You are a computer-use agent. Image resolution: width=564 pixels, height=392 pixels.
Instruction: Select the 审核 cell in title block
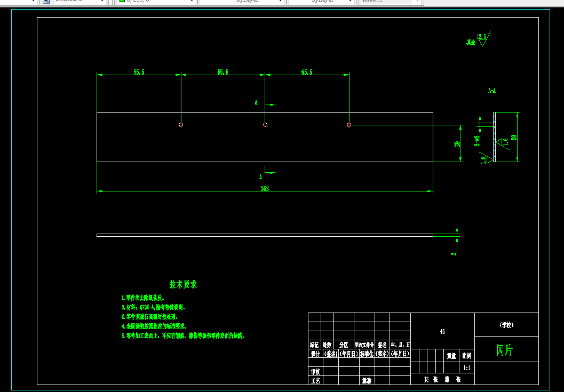point(315,372)
